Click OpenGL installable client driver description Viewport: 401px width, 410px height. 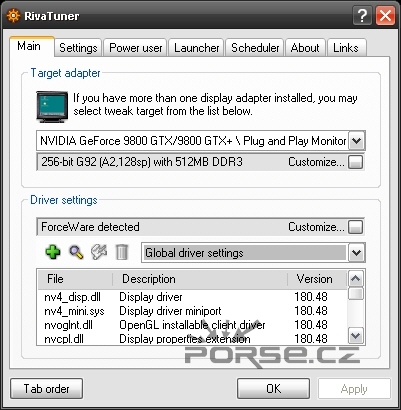pos(192,325)
